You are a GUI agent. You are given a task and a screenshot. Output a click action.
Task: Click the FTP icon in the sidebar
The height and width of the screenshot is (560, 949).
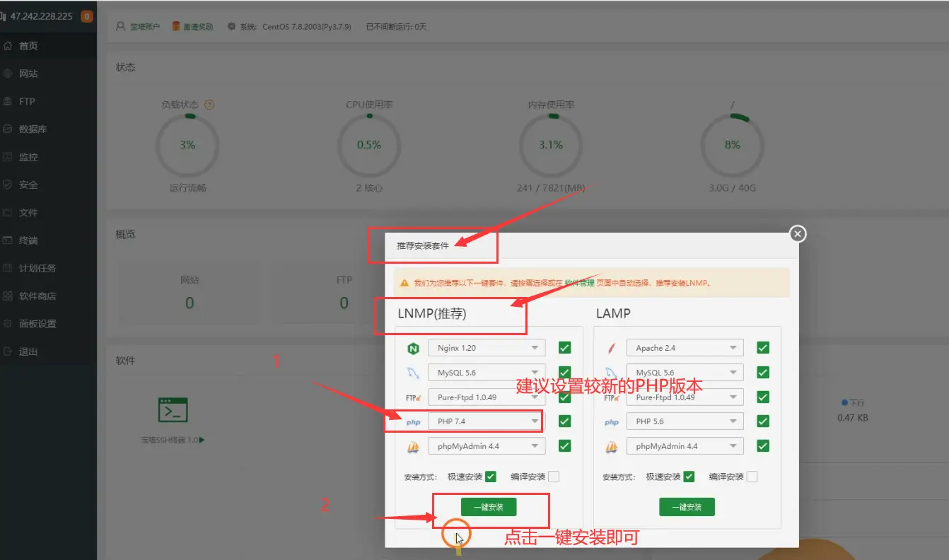point(8,101)
